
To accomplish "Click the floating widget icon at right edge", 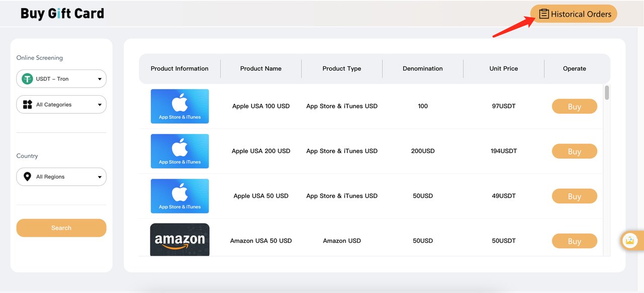I will coord(629,241).
